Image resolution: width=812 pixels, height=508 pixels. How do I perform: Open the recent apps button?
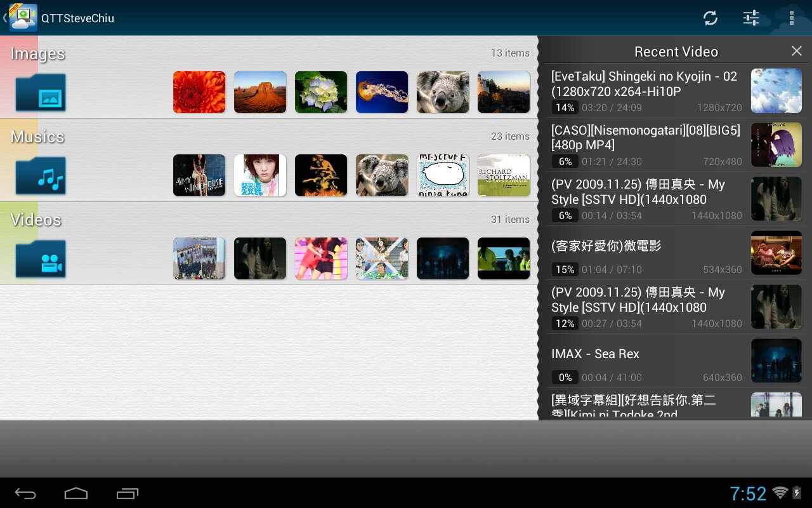click(128, 493)
